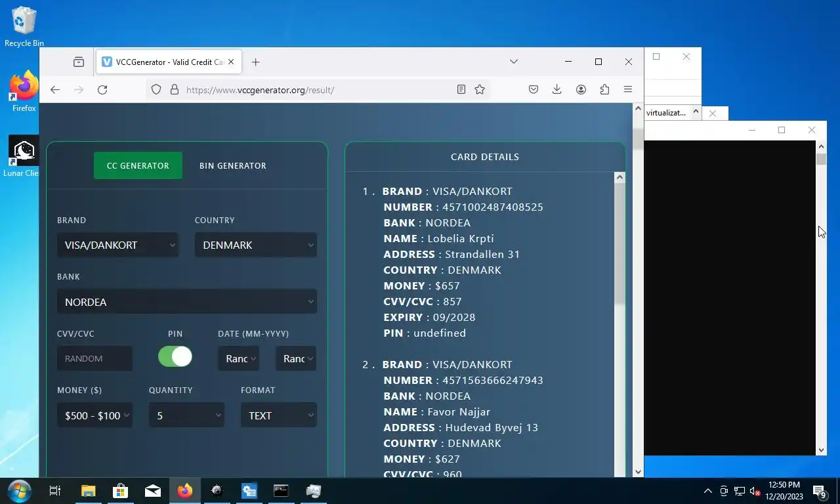
Task: Open the BRAND dropdown showing VISA/DANKORT
Action: [x=117, y=245]
